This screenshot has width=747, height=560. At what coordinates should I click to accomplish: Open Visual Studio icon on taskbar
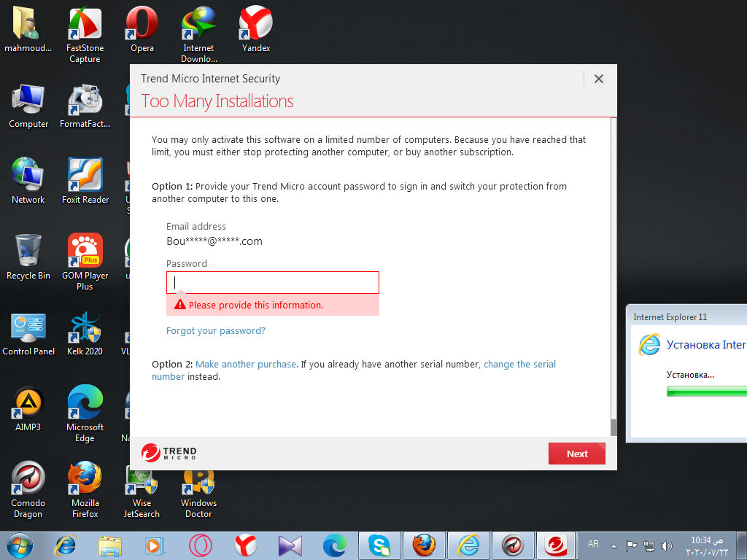point(290,545)
